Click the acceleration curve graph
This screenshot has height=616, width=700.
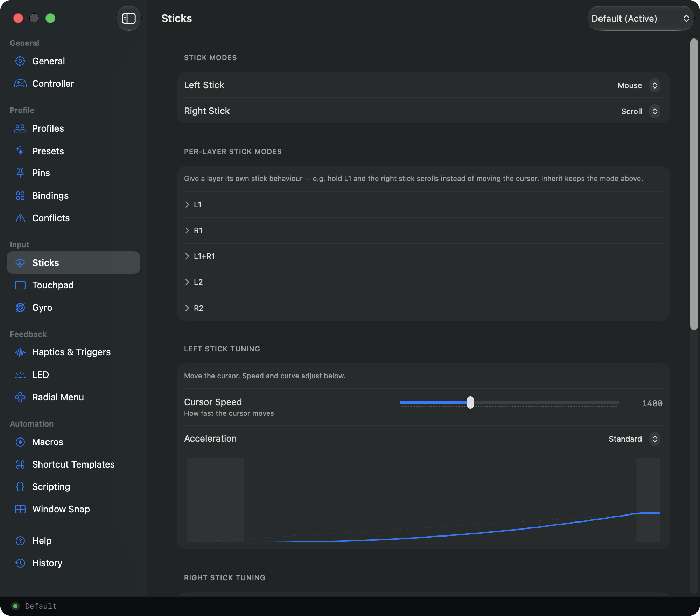[423, 500]
